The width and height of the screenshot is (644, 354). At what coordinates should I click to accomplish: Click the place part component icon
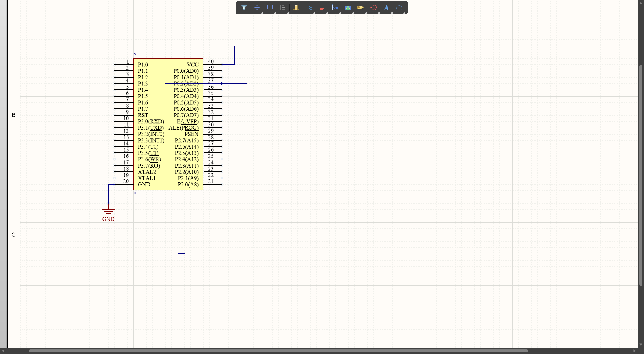pyautogui.click(x=296, y=8)
